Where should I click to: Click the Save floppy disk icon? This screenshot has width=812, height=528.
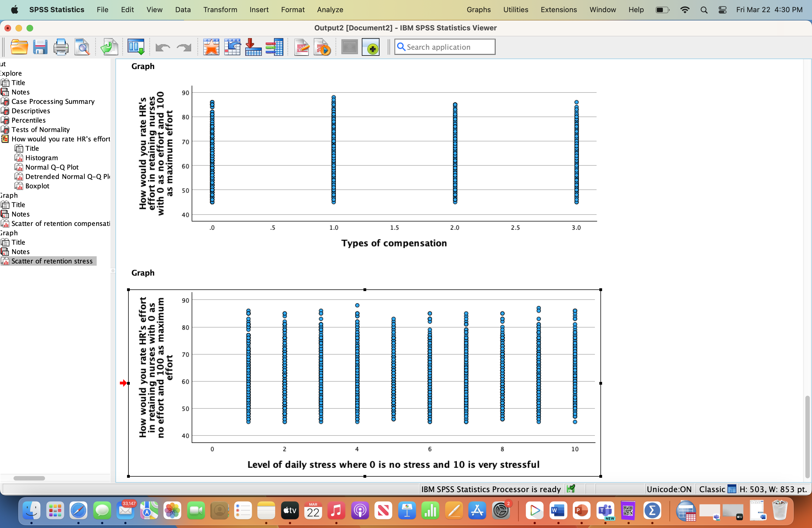tap(40, 47)
